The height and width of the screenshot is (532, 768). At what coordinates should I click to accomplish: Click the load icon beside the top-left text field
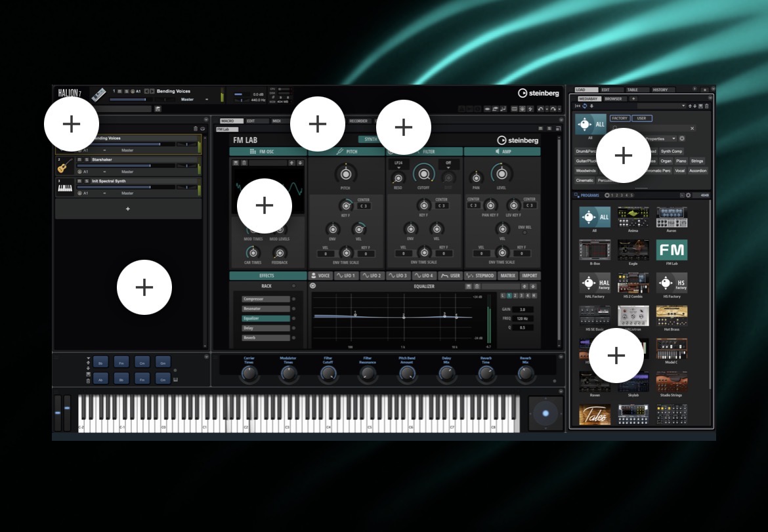[x=158, y=109]
